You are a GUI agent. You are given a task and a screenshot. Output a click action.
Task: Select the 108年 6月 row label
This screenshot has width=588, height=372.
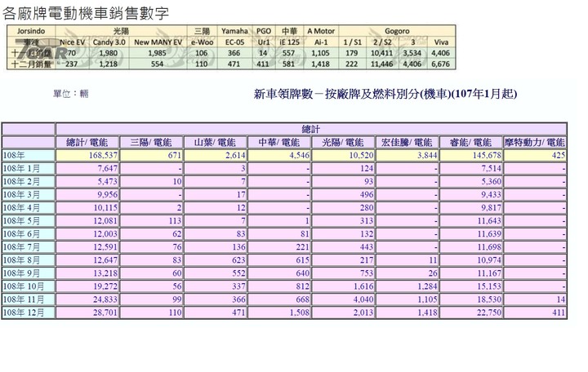pyautogui.click(x=28, y=234)
